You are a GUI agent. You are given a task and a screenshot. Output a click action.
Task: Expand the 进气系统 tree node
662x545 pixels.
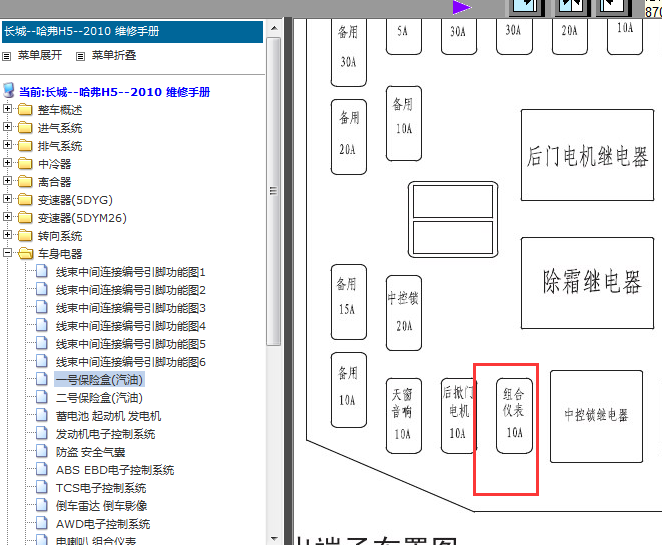(x=7, y=127)
